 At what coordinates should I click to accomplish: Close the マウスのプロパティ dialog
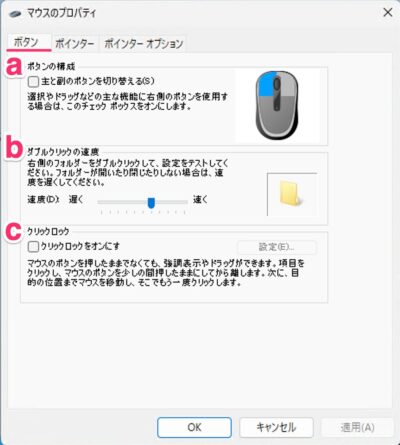388,13
